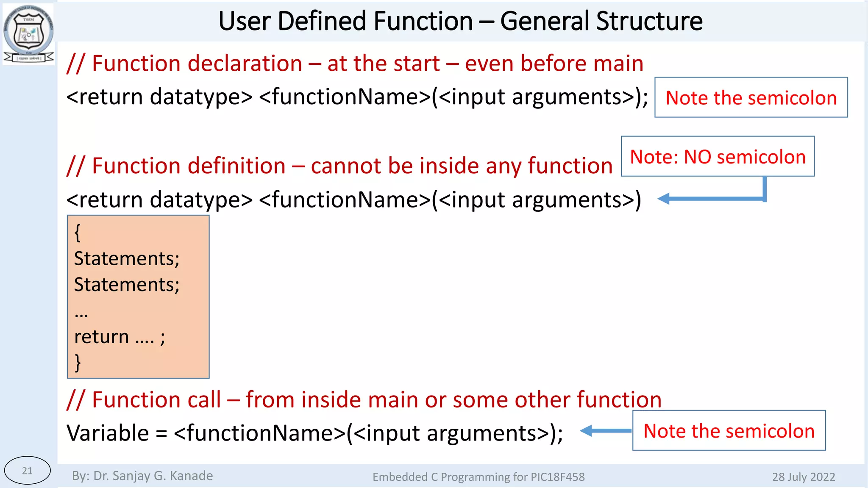Viewport: 868px width, 488px height.
Task: Click the '// Function call' comment line
Action: tap(364, 399)
